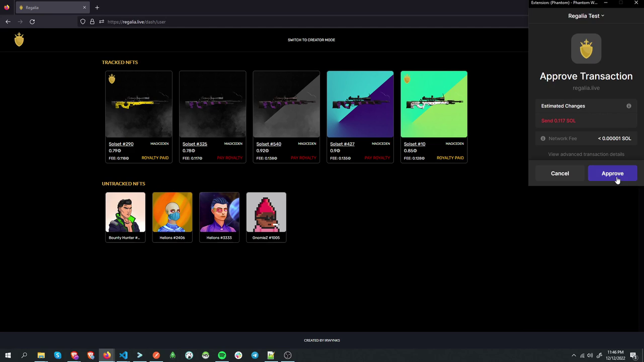
Task: Open a new browser tab
Action: click(97, 7)
